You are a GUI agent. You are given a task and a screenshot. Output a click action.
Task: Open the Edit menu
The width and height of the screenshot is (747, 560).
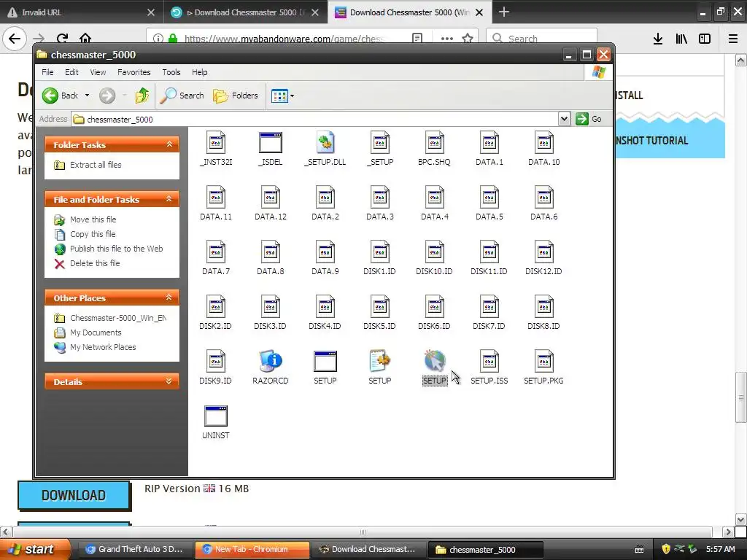click(71, 72)
